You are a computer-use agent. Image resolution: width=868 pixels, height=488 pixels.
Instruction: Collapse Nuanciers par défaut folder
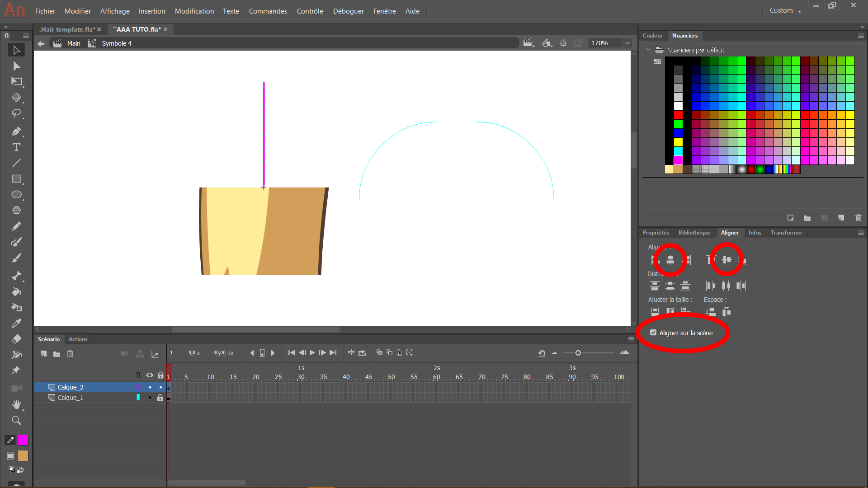point(648,50)
